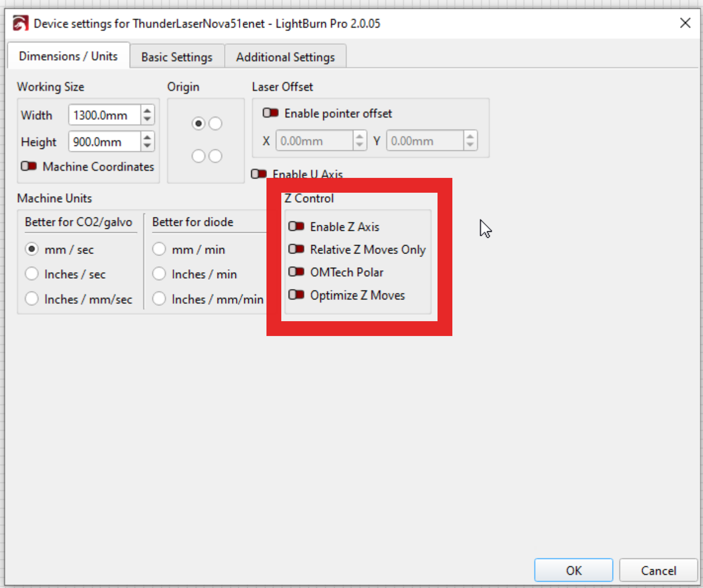Set origin to top-right corner

coord(216,124)
